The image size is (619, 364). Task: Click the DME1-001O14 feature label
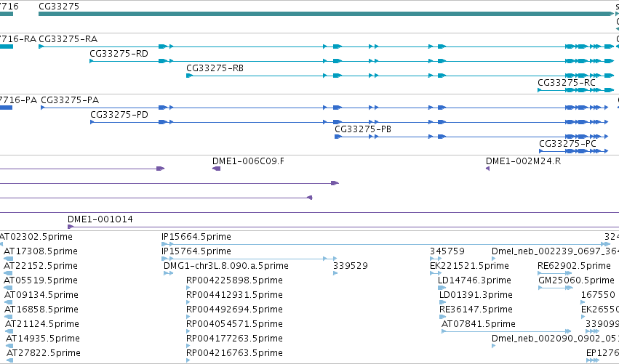[x=100, y=219]
